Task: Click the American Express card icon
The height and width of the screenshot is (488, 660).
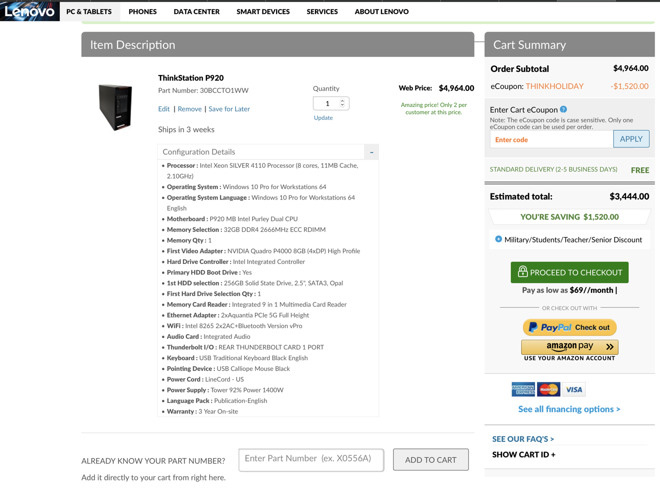Action: [x=523, y=389]
